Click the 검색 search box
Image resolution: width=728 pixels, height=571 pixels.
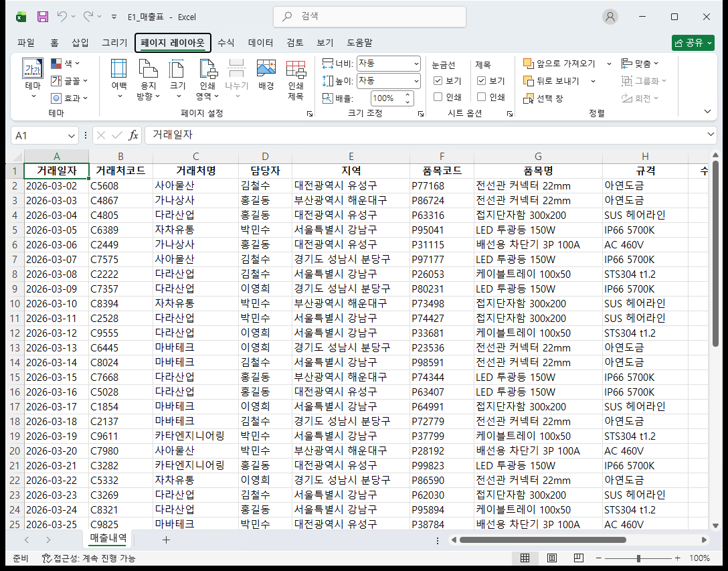(x=369, y=17)
